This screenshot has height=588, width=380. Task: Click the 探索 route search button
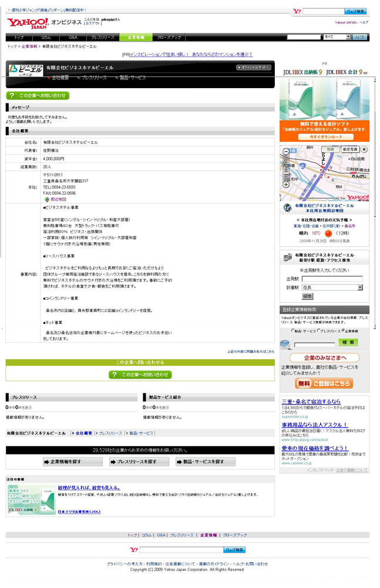pyautogui.click(x=307, y=296)
